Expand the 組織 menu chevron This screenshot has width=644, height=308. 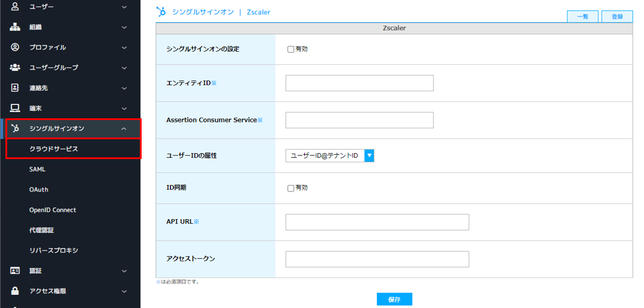(x=124, y=27)
